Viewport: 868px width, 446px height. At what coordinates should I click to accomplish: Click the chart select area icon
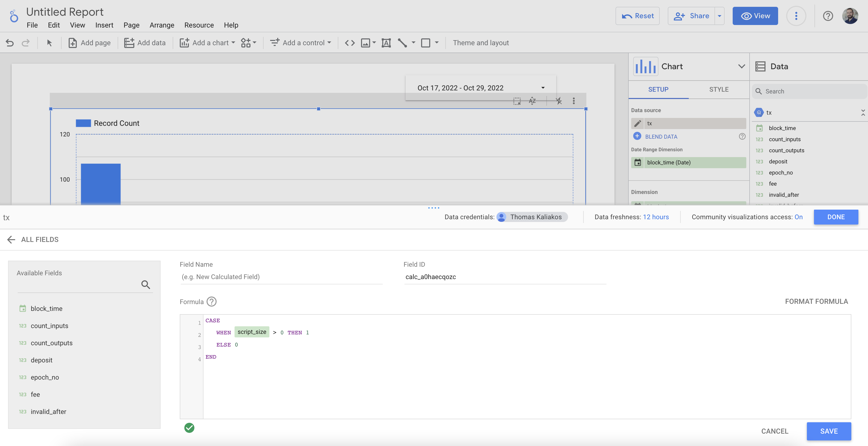click(517, 101)
